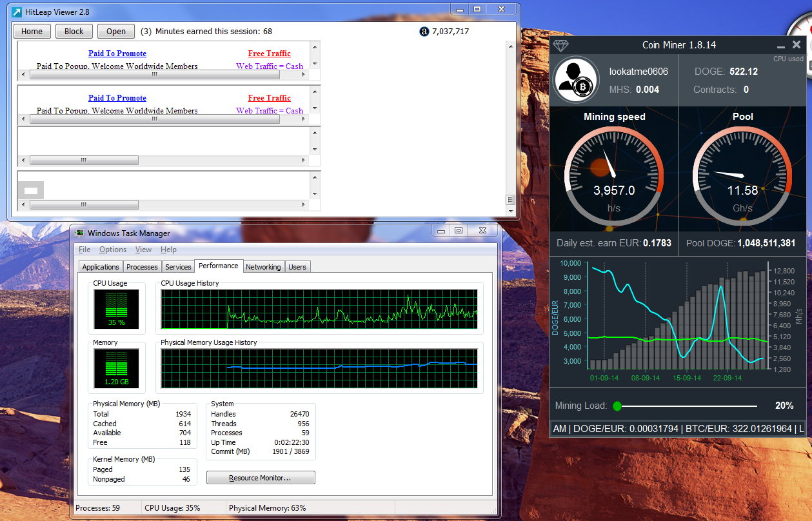Screen dimensions: 812x521
Task: Click the Windows Task Manager title icon
Action: point(80,233)
